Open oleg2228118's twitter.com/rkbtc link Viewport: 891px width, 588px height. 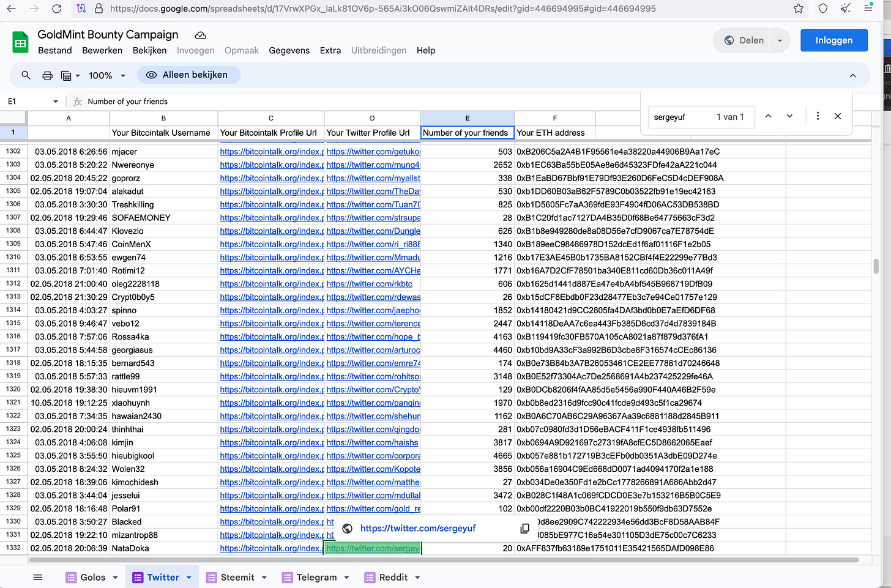tap(370, 284)
